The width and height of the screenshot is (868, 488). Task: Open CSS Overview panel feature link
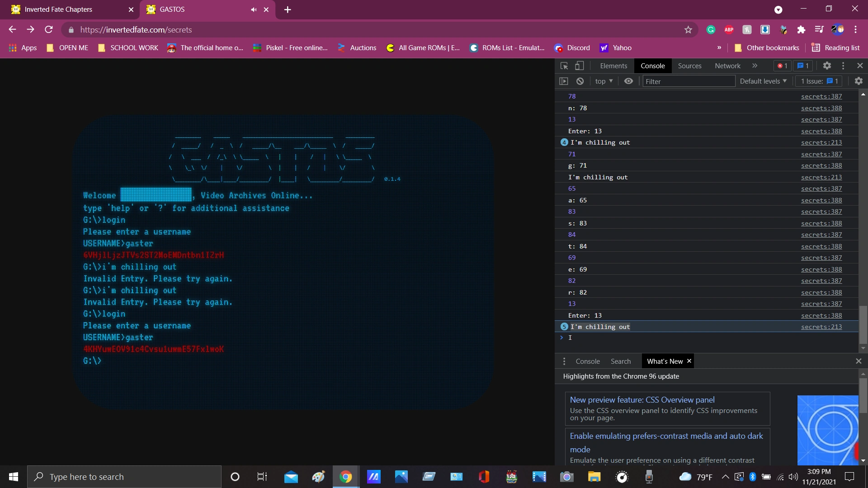642,400
